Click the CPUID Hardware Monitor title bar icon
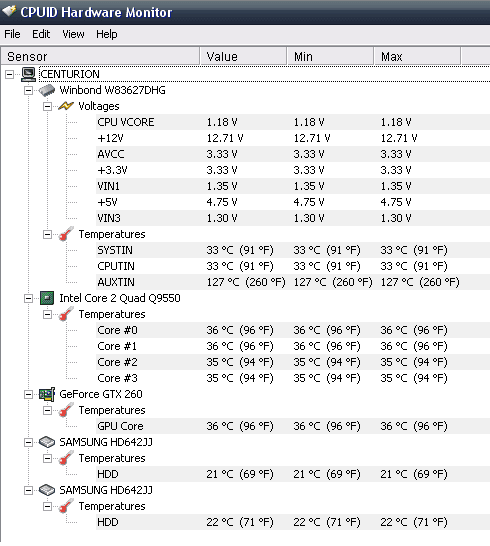The image size is (490, 546). (x=9, y=11)
